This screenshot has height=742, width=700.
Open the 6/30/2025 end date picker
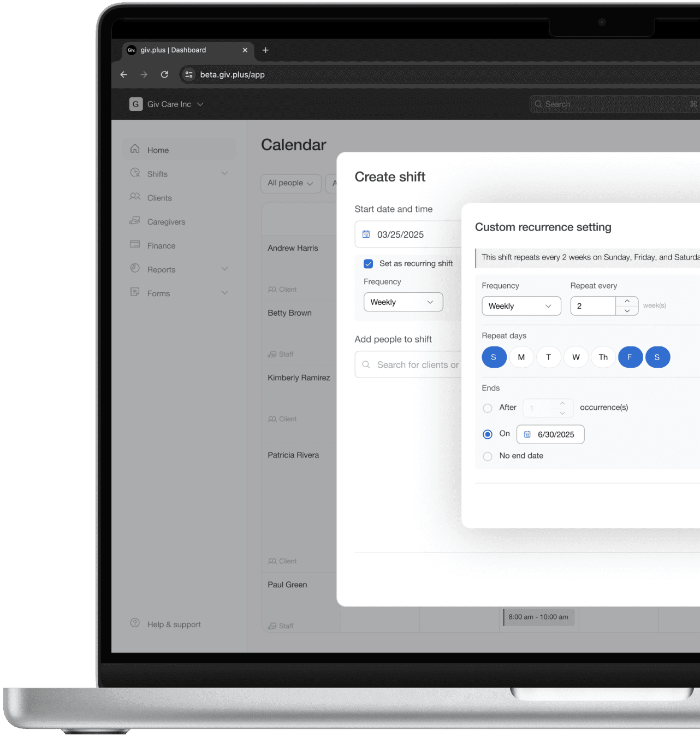[550, 434]
